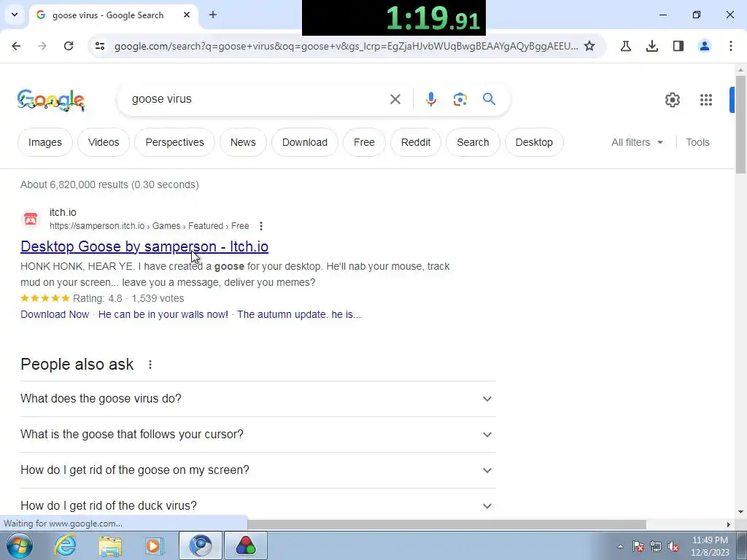
Task: Click the Google doodle logo
Action: (51, 100)
